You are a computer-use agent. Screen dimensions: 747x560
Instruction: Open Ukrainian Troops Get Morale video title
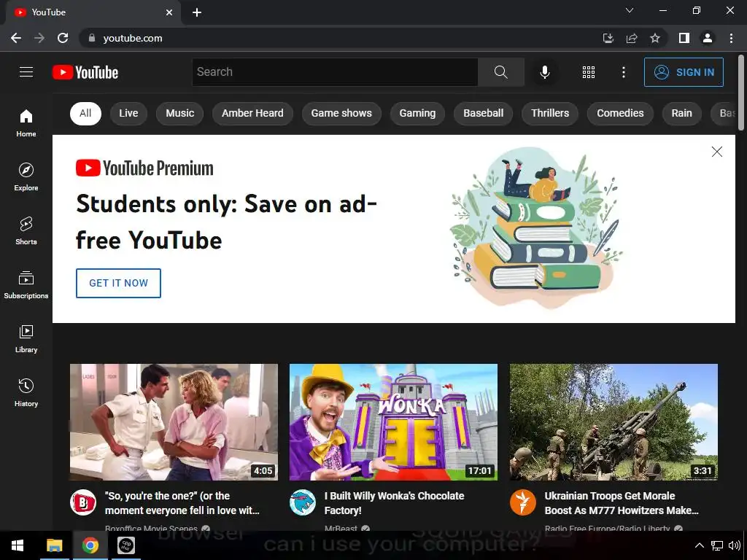622,503
